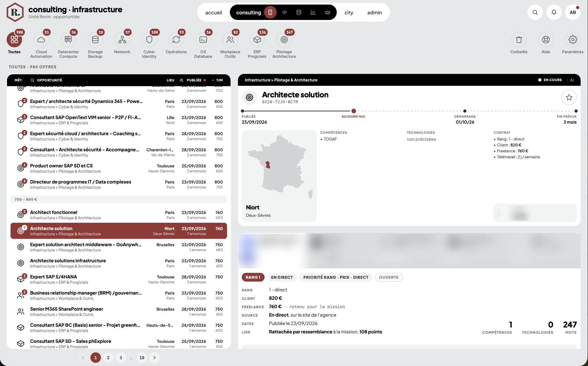Jump to page 10 of the offers
This screenshot has height=366, width=588.
142,357
